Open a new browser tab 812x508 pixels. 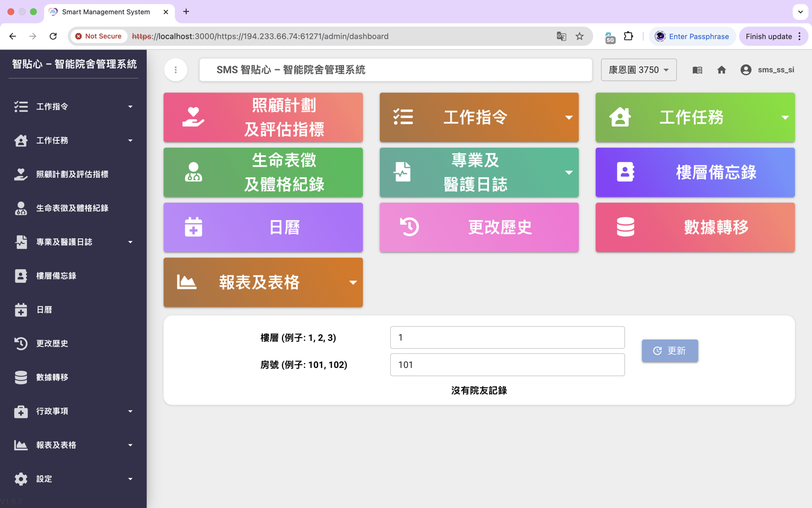pos(186,11)
